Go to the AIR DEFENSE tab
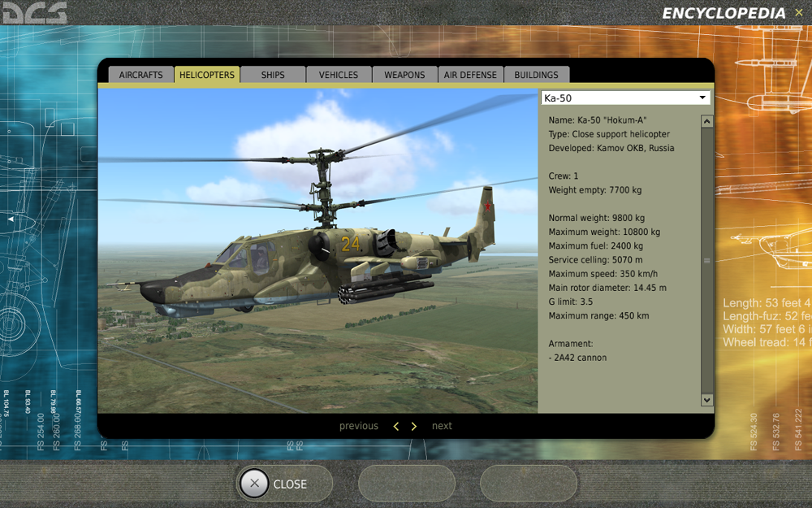812x508 pixels. click(x=470, y=75)
